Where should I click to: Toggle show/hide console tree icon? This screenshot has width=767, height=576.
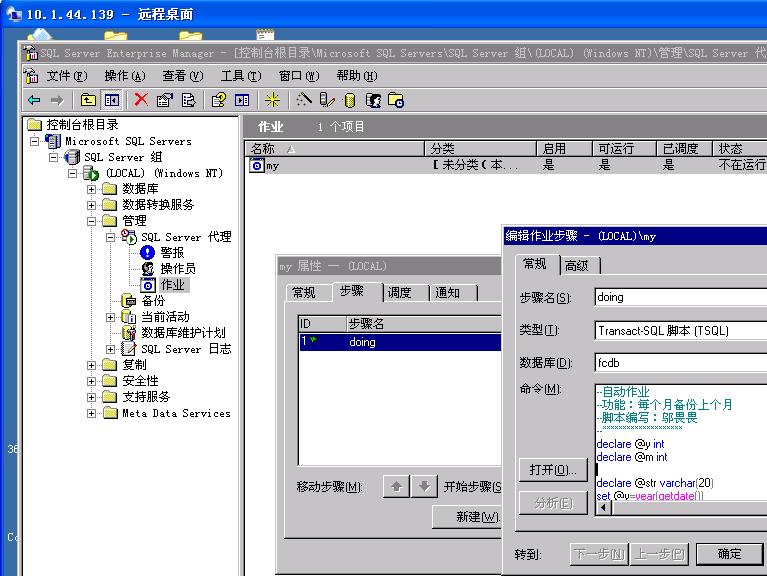coord(112,100)
